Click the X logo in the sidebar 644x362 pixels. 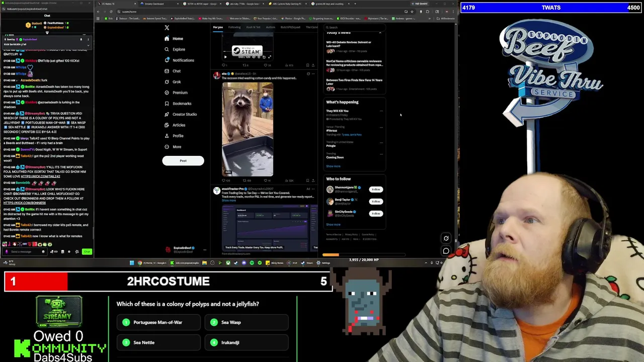[x=167, y=28]
